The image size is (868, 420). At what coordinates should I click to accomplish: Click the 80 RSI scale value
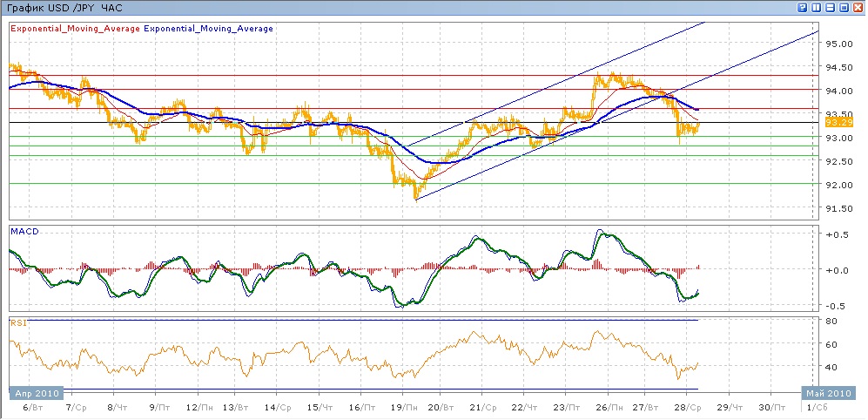click(x=830, y=321)
